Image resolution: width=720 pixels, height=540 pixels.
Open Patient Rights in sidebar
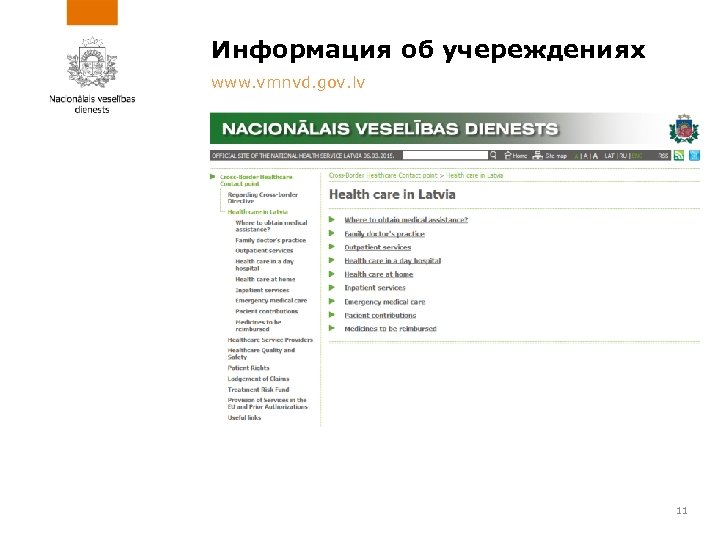248,368
